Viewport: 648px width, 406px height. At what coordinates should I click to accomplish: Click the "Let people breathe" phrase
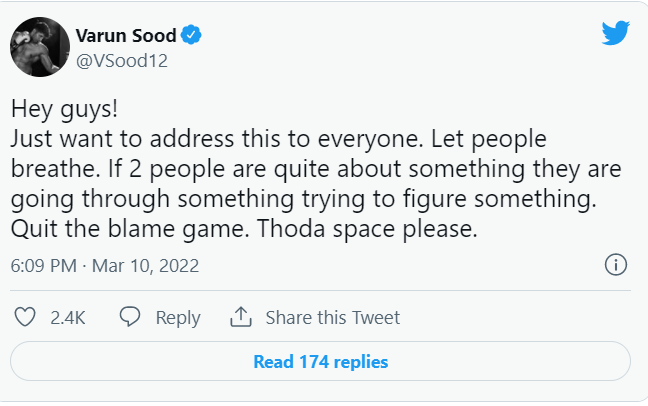(562, 137)
